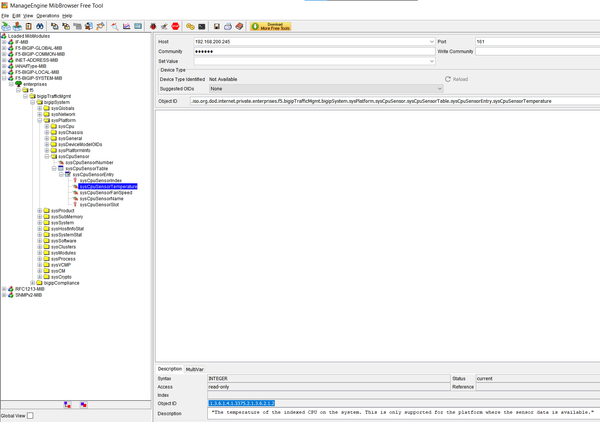Open the Operations menu
The width and height of the screenshot is (600, 422).
pyautogui.click(x=47, y=16)
